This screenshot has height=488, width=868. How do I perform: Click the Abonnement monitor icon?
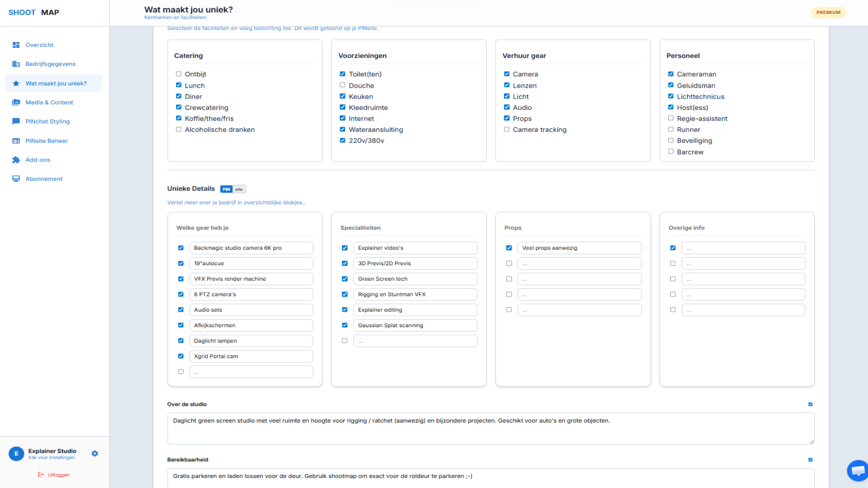point(16,178)
